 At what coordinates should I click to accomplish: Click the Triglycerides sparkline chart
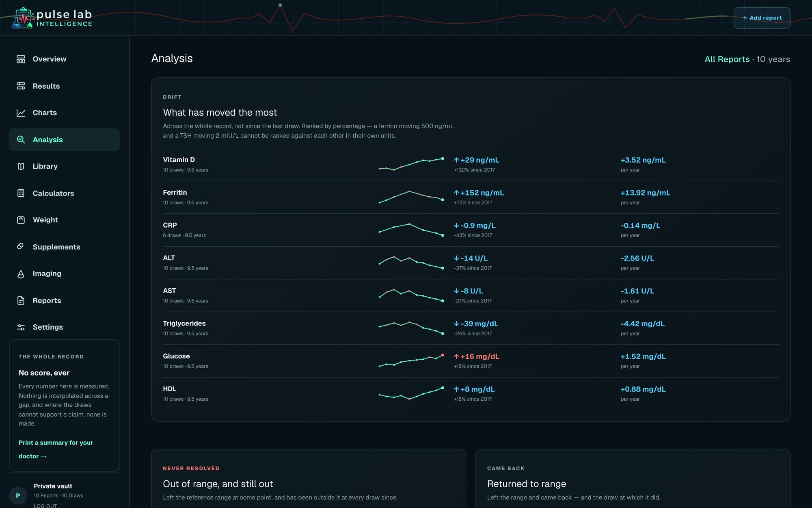411,328
